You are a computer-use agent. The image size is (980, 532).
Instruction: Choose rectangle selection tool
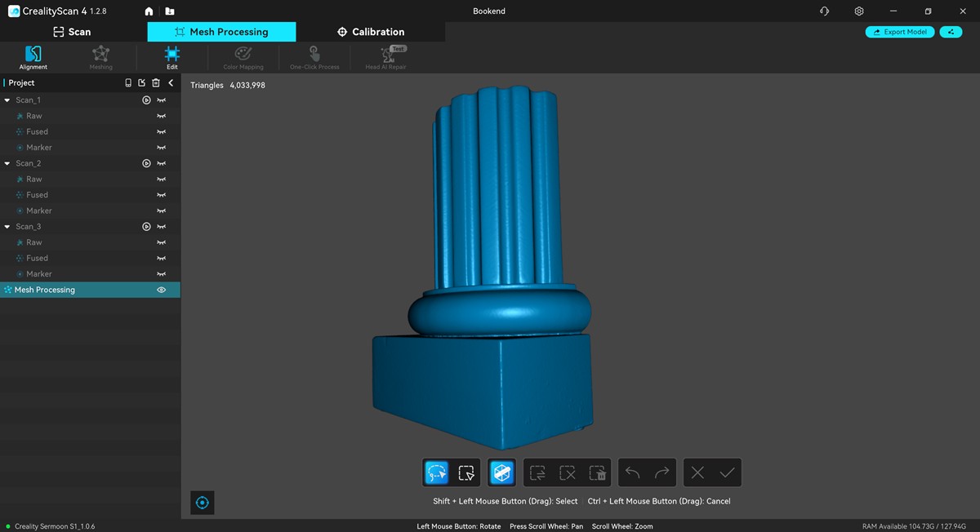466,472
